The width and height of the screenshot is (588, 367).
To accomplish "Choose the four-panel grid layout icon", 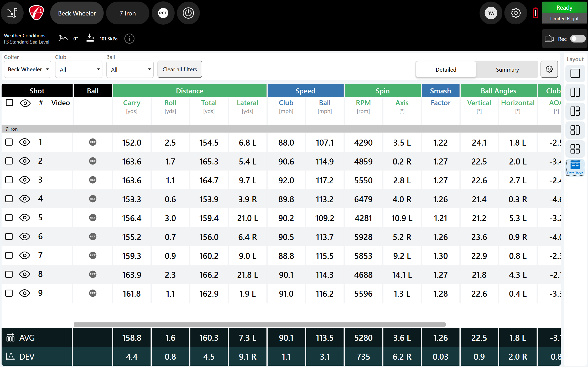I will [575, 149].
